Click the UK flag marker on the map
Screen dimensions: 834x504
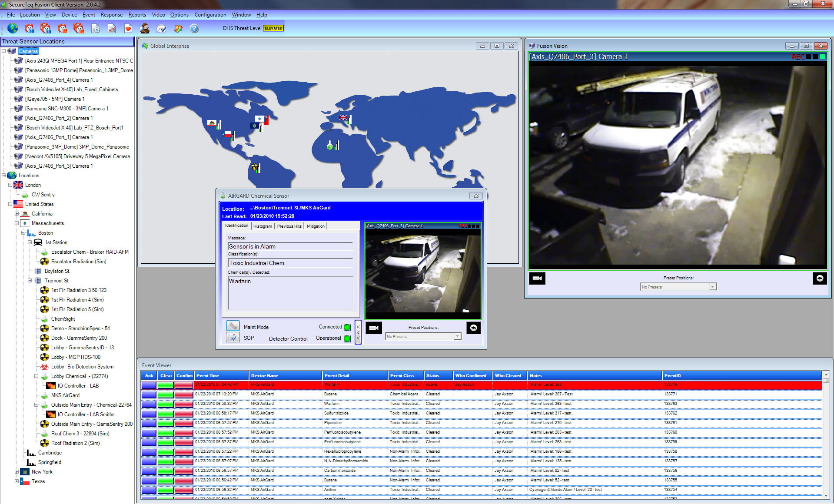343,117
